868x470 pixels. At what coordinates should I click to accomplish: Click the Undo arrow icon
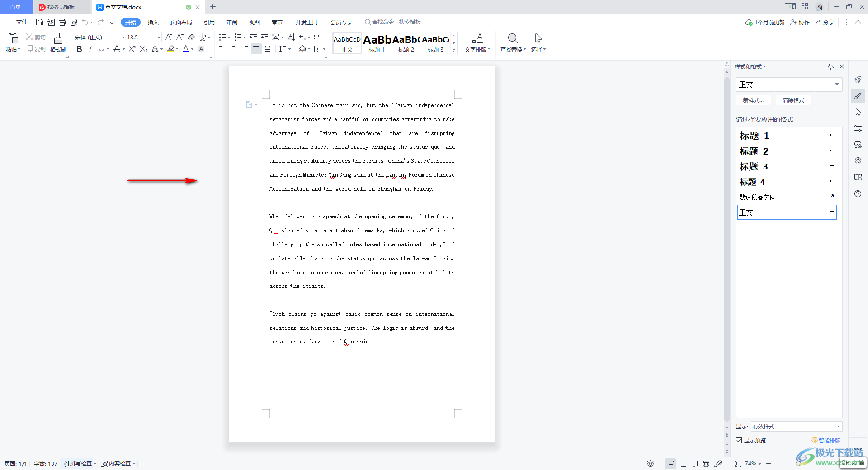point(85,22)
